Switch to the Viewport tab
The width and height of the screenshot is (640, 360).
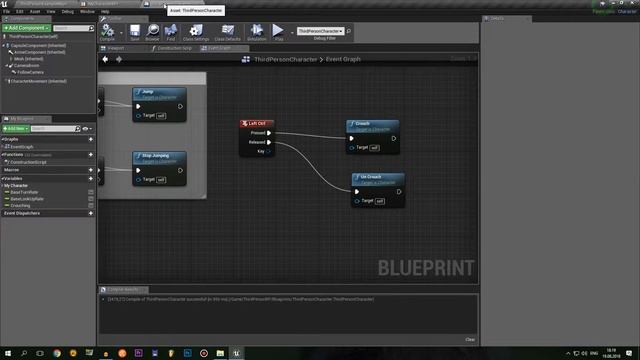click(122, 48)
